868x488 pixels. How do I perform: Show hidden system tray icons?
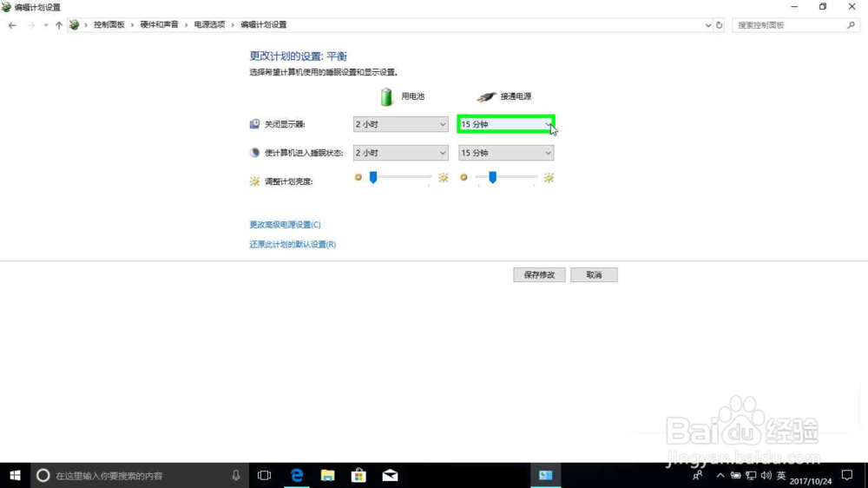(720, 475)
